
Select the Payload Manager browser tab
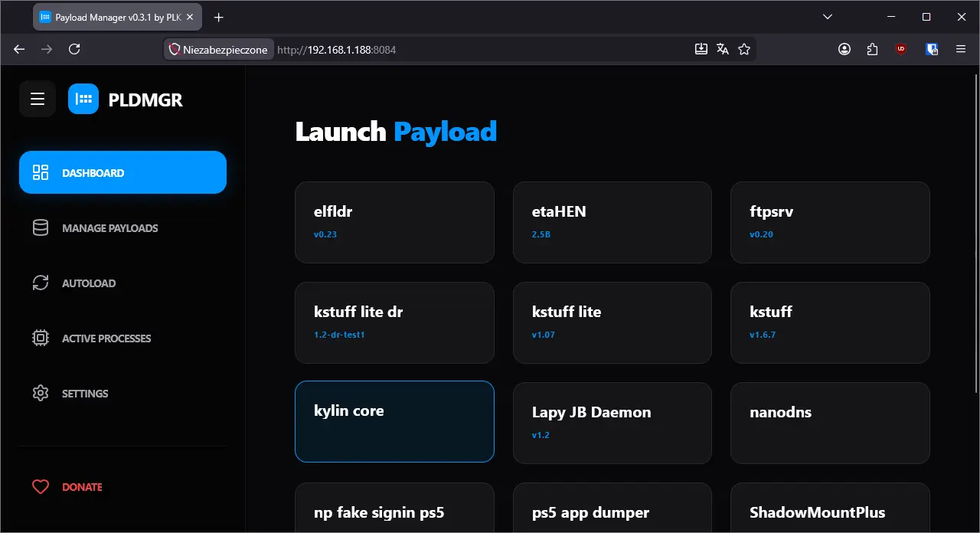(x=117, y=17)
